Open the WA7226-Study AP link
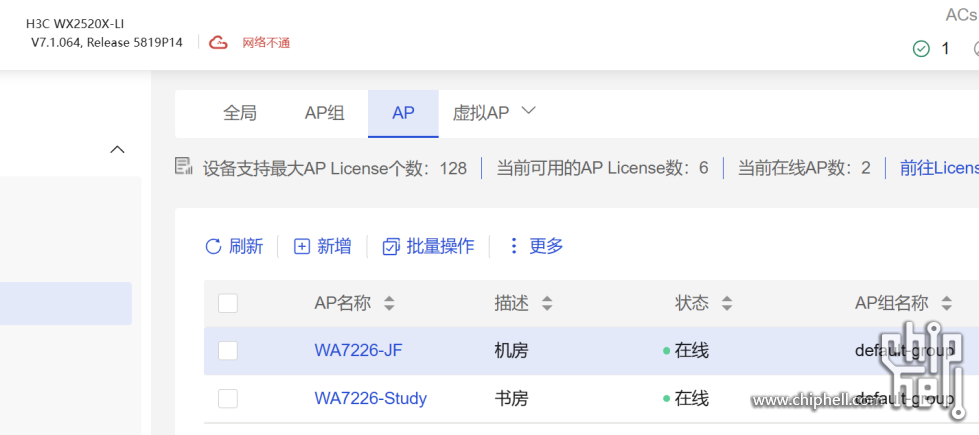Screen dimensions: 979x435 pos(370,398)
